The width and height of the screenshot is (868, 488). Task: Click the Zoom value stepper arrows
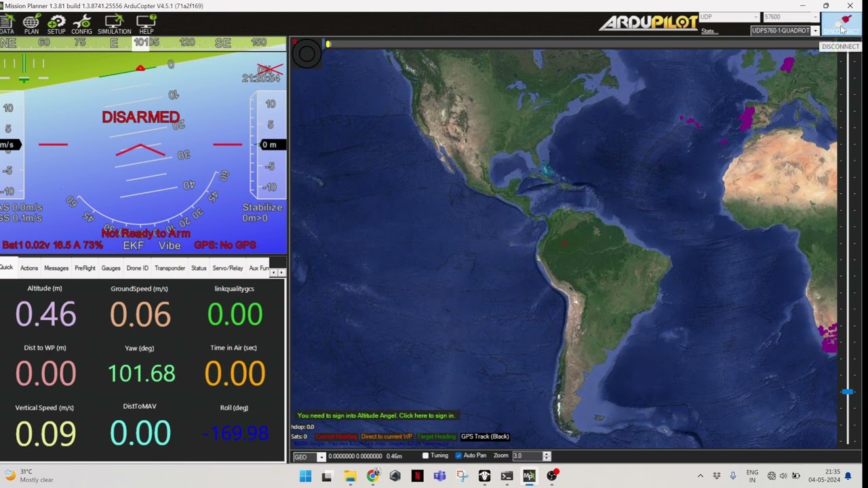(547, 456)
